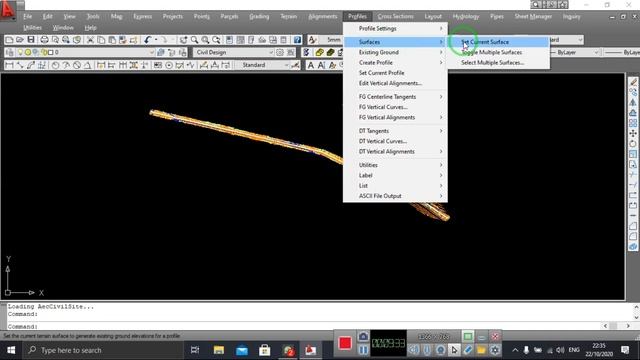Open the Layer Properties Manager icon
The image size is (640, 360).
[x=10, y=52]
